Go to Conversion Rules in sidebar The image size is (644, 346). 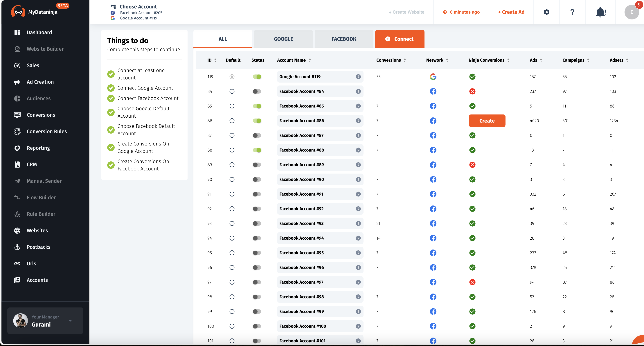pyautogui.click(x=46, y=131)
